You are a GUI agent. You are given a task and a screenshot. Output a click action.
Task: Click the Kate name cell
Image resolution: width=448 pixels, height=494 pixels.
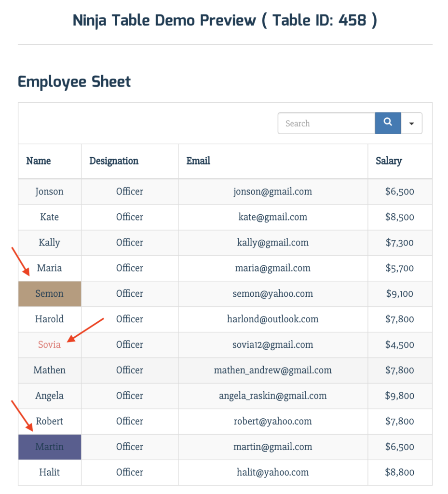coord(50,217)
